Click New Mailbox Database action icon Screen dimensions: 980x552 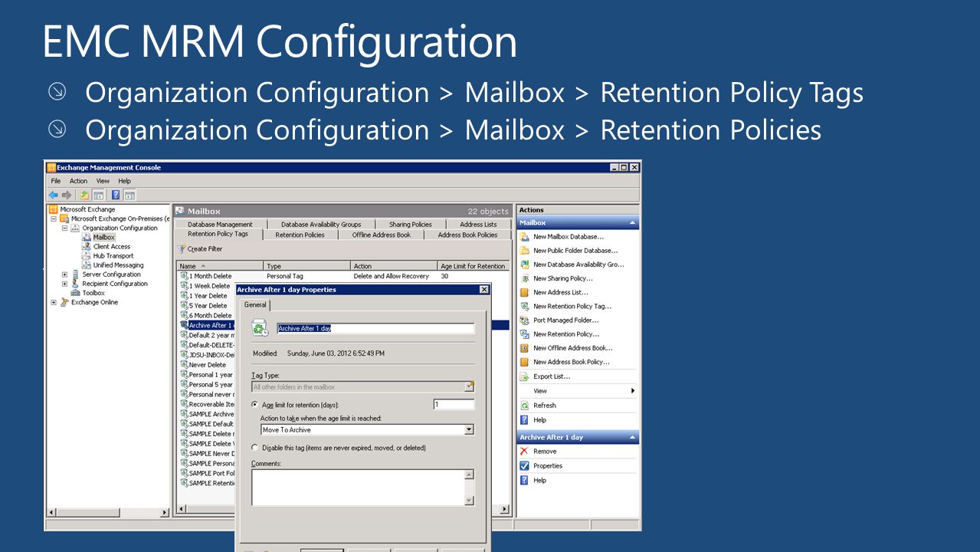pyautogui.click(x=525, y=237)
